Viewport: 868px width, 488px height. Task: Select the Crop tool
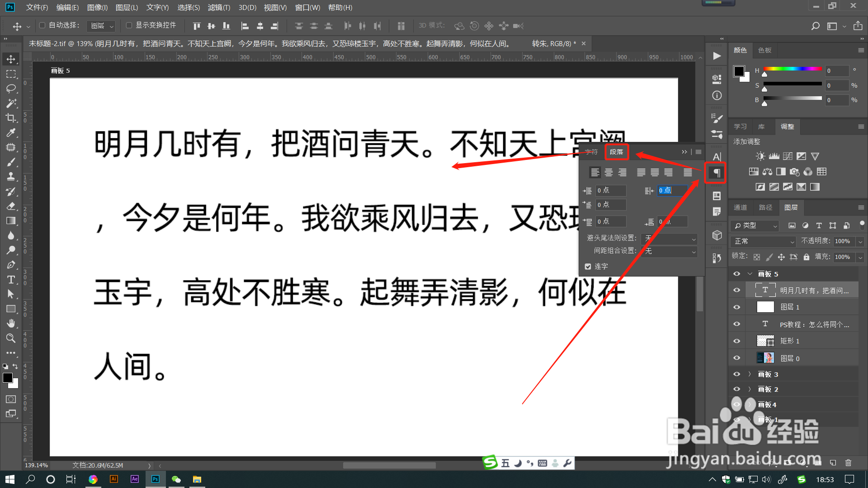point(11,118)
